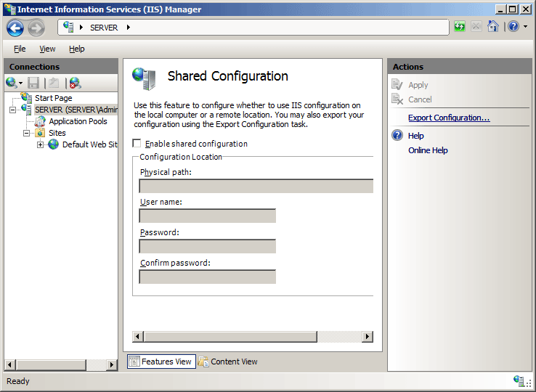
Task: Expand the Default Web Site node
Action: (x=41, y=144)
